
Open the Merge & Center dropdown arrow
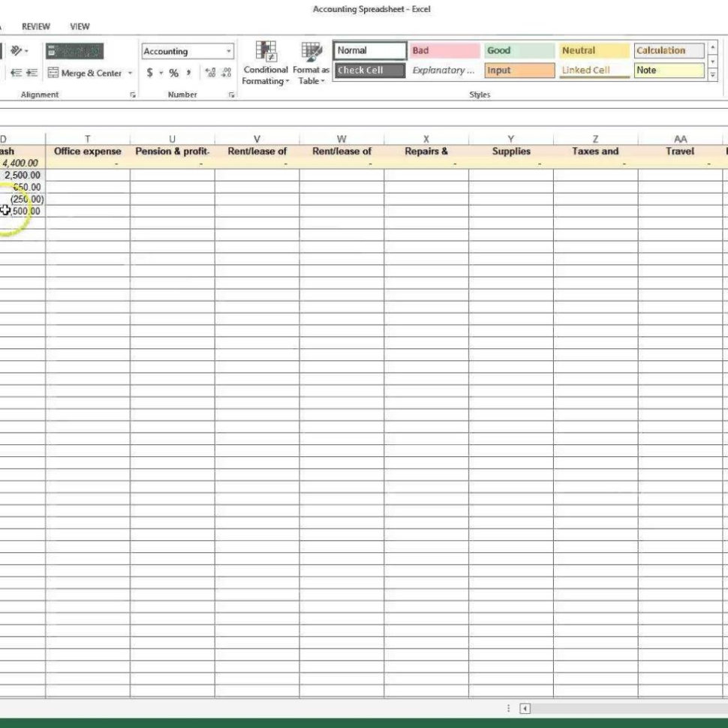point(131,73)
